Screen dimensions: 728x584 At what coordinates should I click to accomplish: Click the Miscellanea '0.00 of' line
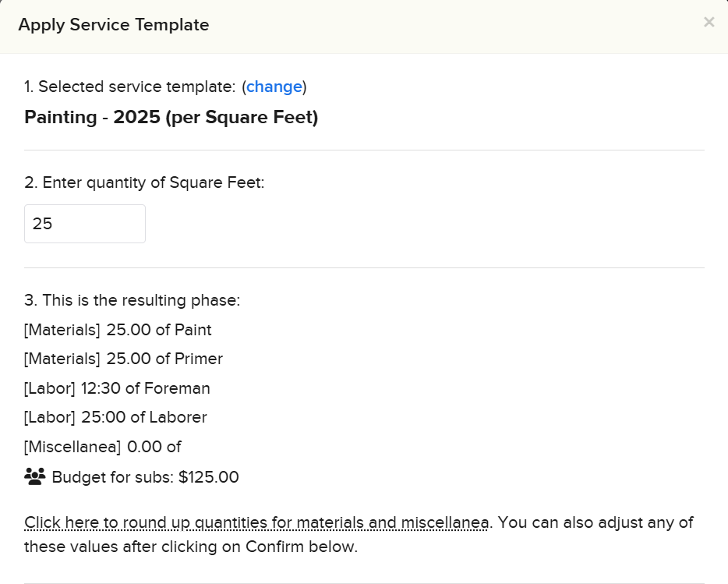click(102, 447)
